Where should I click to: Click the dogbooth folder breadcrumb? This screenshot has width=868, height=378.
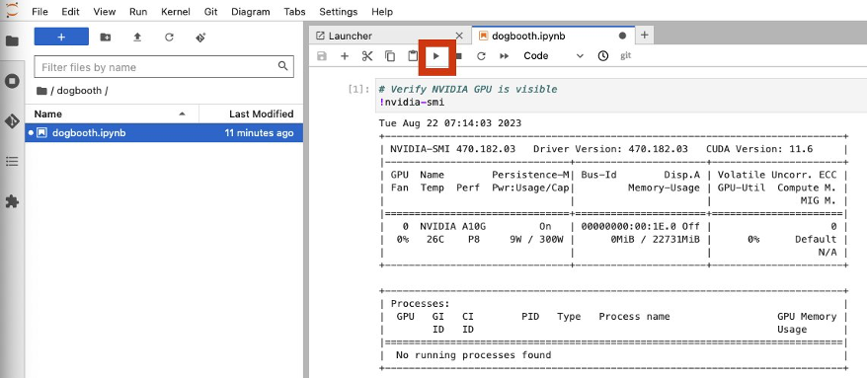[x=79, y=91]
